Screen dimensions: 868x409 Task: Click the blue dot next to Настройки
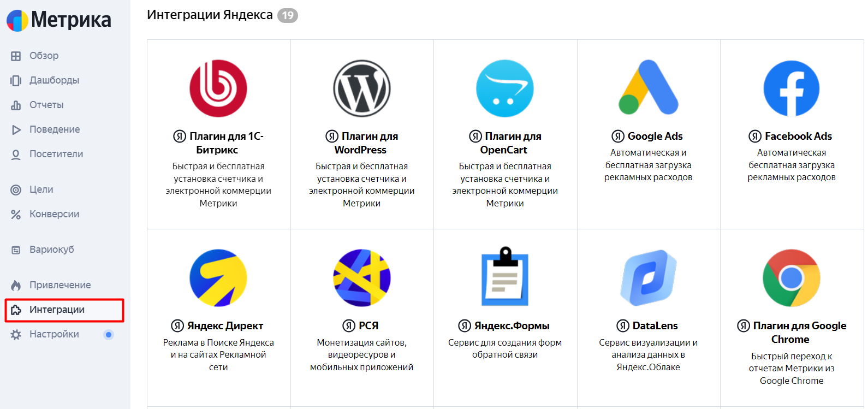coord(109,335)
